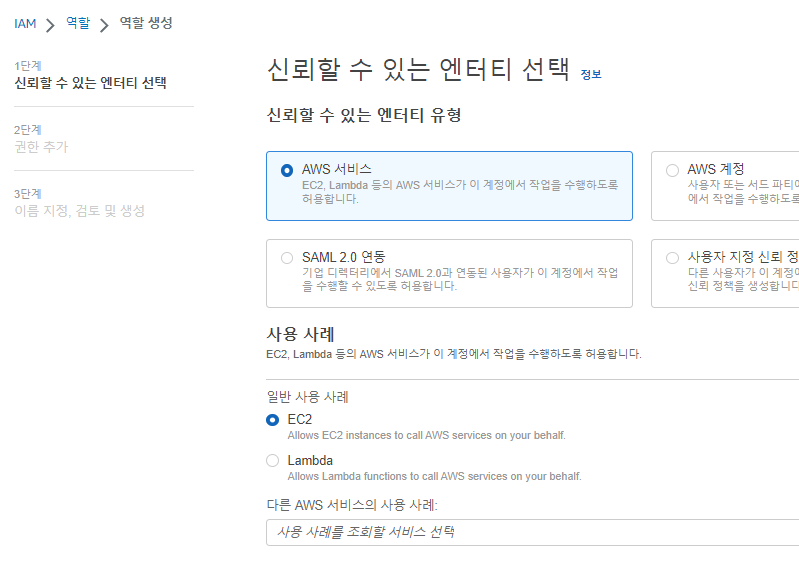
Task: Click the SAML 2.0 연동 card description
Action: pyautogui.click(x=460, y=279)
